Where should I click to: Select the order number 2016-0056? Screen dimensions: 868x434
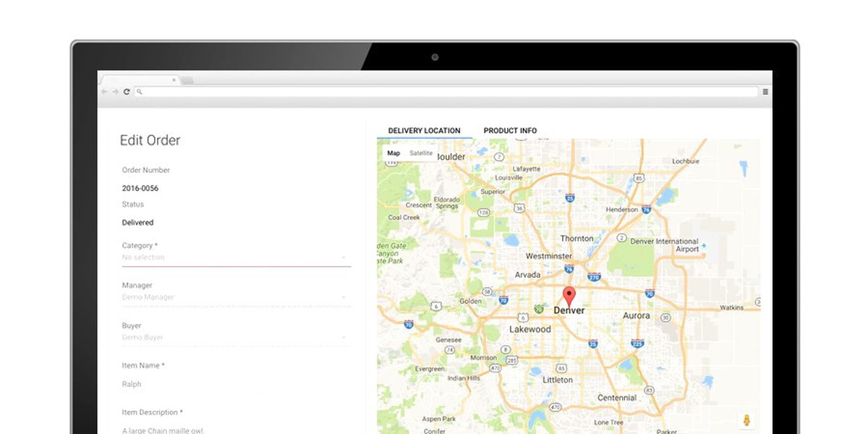pos(140,188)
